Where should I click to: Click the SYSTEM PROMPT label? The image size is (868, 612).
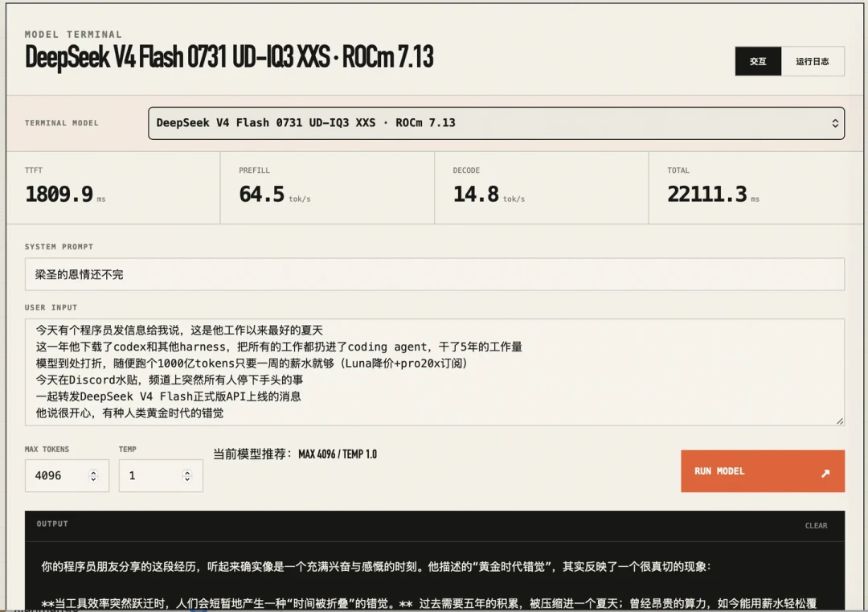(59, 246)
